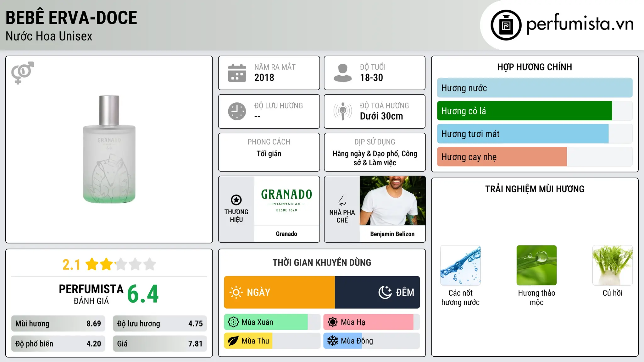This screenshot has width=644, height=362.
Task: Click the star badge icon above THƯƠNG HIỆU
Action: [x=236, y=200]
